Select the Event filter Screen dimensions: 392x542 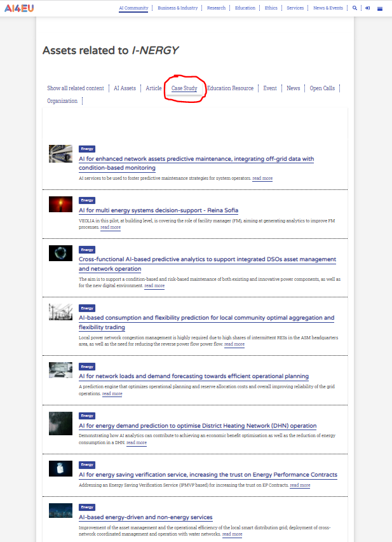270,88
